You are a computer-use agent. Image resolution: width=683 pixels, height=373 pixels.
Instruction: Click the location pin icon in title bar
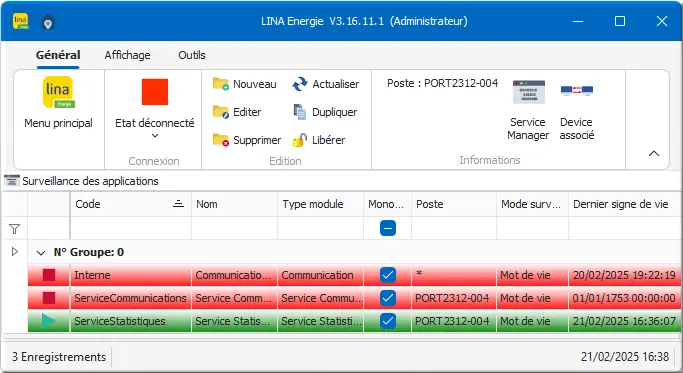pyautogui.click(x=48, y=22)
